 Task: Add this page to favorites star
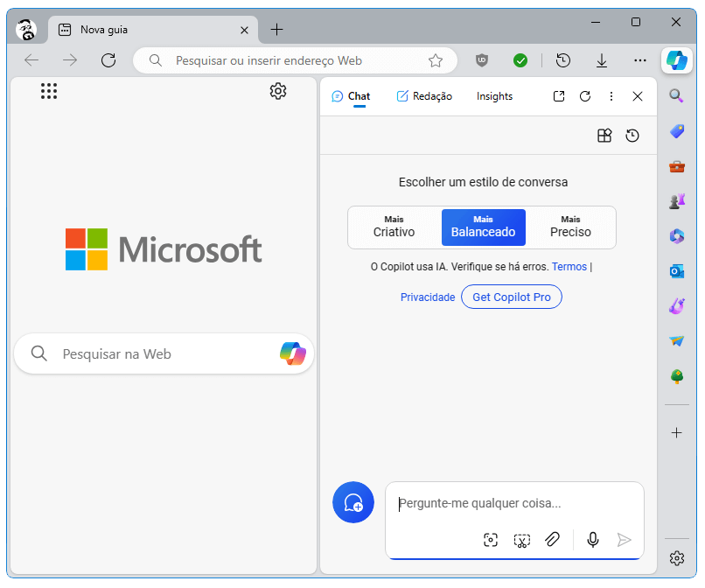coord(436,60)
